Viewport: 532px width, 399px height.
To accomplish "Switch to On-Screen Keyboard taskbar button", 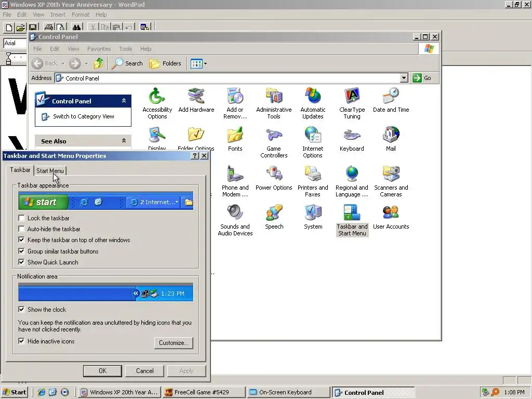I will tap(288, 392).
